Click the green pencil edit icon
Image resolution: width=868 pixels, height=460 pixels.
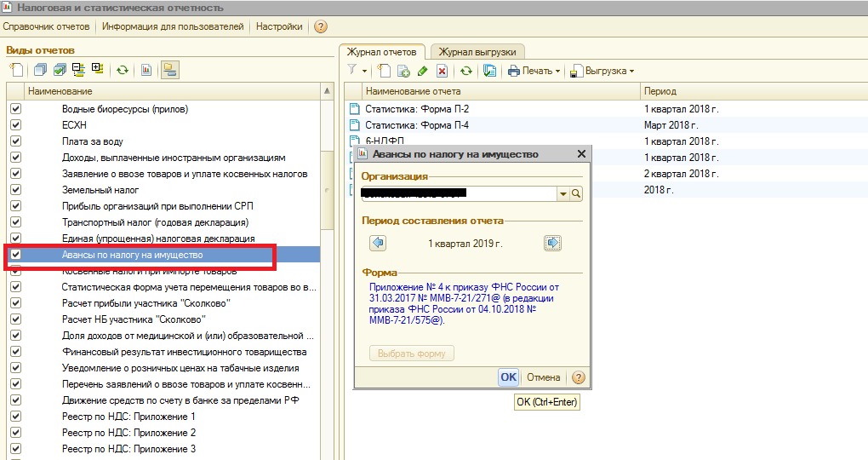coord(423,71)
